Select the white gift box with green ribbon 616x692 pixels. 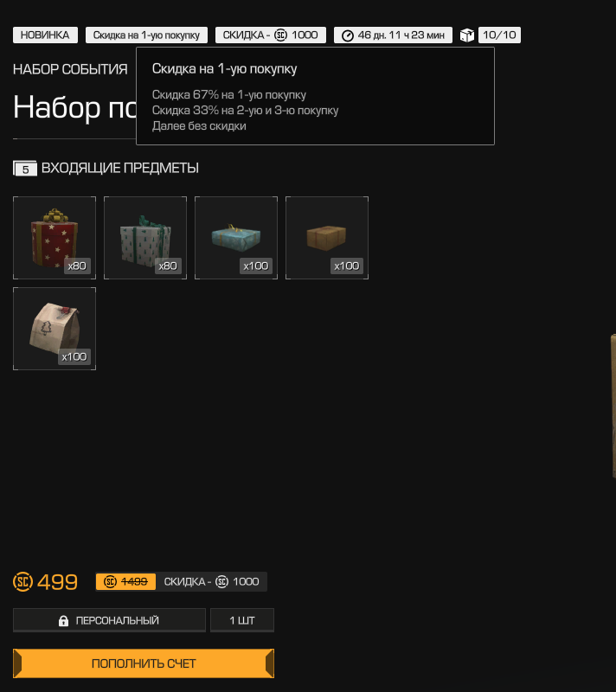pyautogui.click(x=145, y=238)
